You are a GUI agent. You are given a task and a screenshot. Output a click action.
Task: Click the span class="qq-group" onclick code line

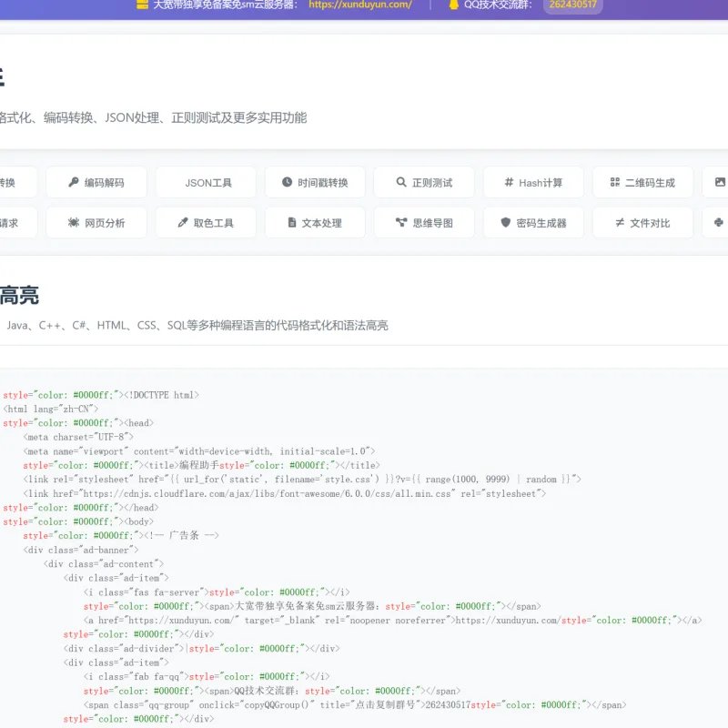(355, 704)
